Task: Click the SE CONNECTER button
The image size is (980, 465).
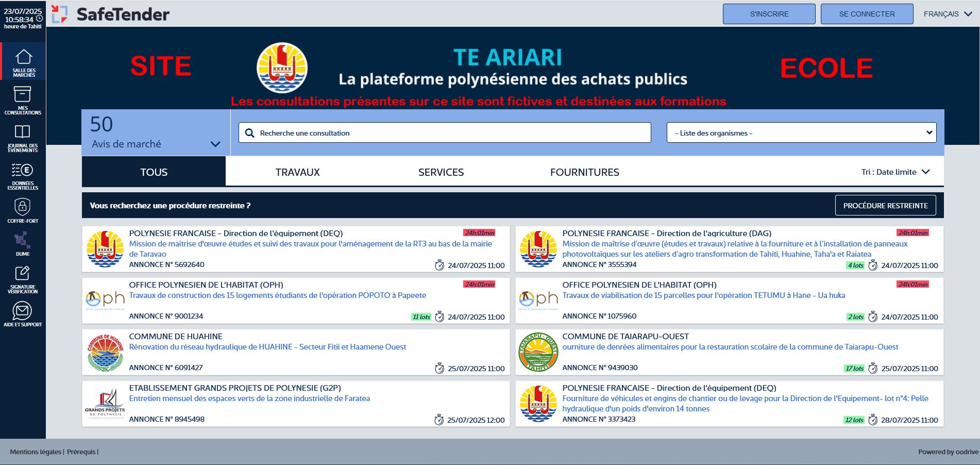Action: pos(867,14)
